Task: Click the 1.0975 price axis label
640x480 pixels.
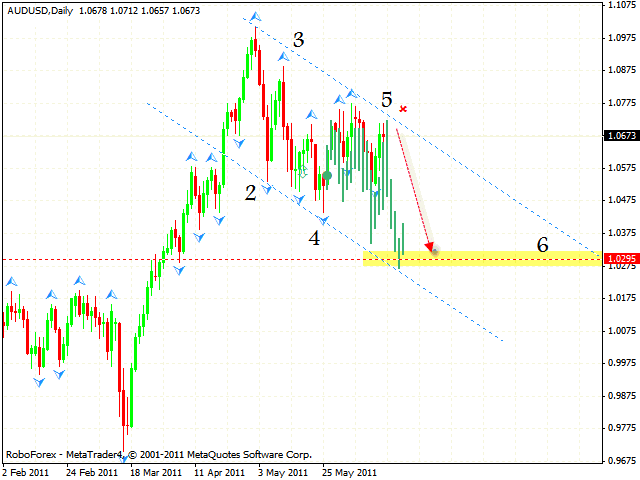Action: click(621, 37)
